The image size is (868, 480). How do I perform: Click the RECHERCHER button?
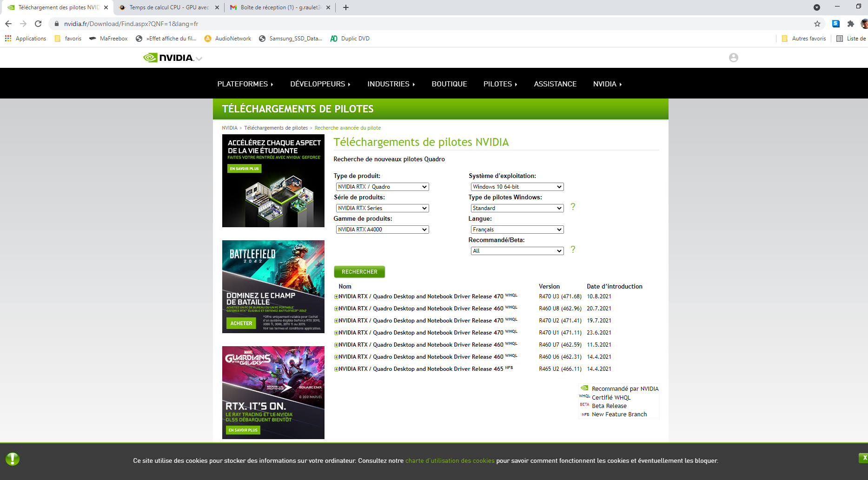[359, 272]
